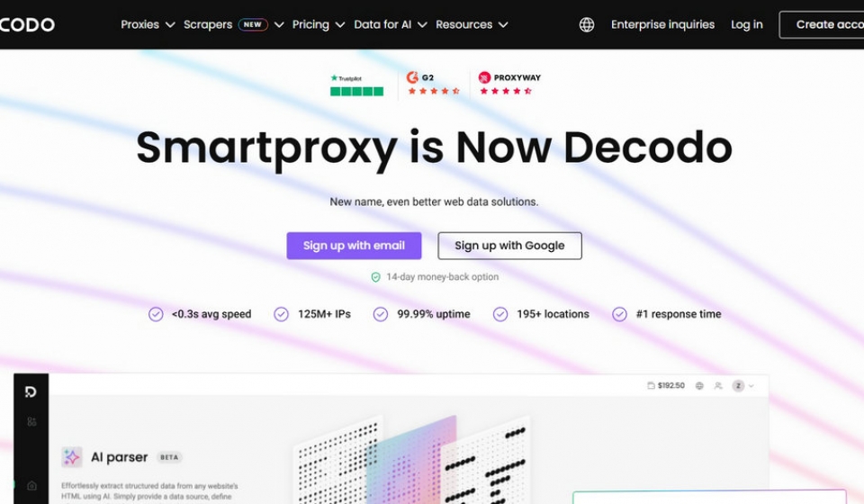Click '<0.3s avg speed' text
Viewport: 864px width, 504px height.
(211, 314)
